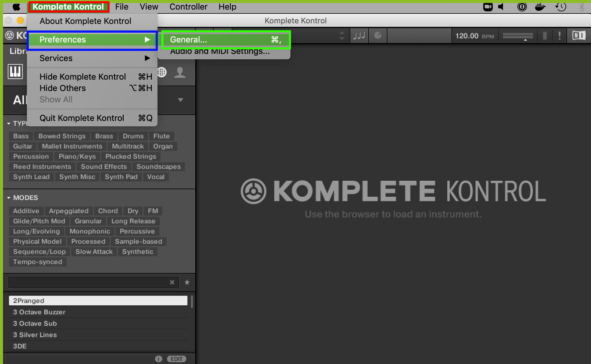Viewport: 591px width, 364px height.
Task: Select the 2Pranged preset
Action: (98, 301)
